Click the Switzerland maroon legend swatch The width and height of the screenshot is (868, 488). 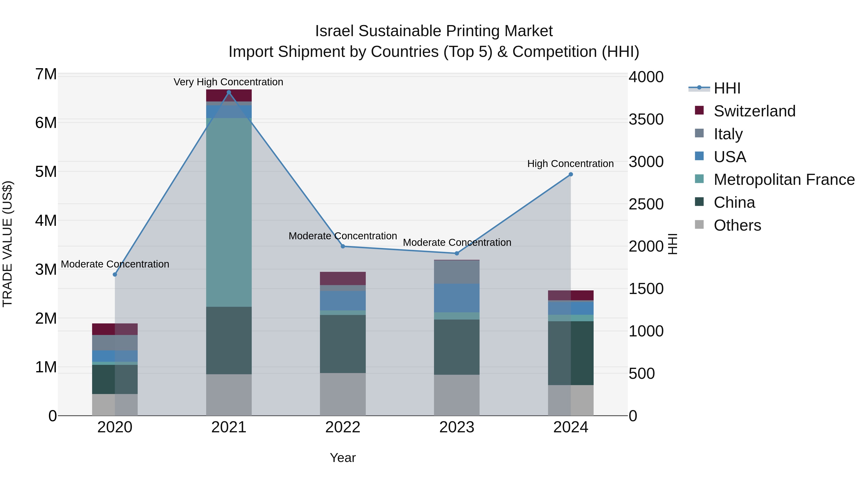click(x=699, y=110)
